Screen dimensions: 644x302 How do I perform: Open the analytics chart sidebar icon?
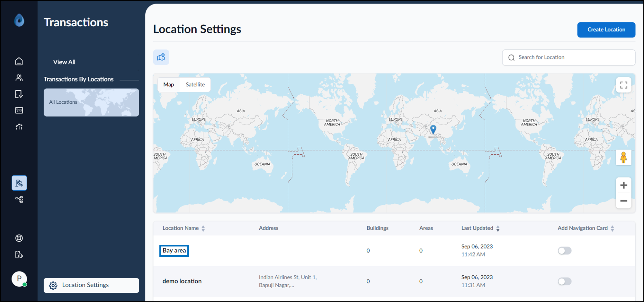point(19,127)
